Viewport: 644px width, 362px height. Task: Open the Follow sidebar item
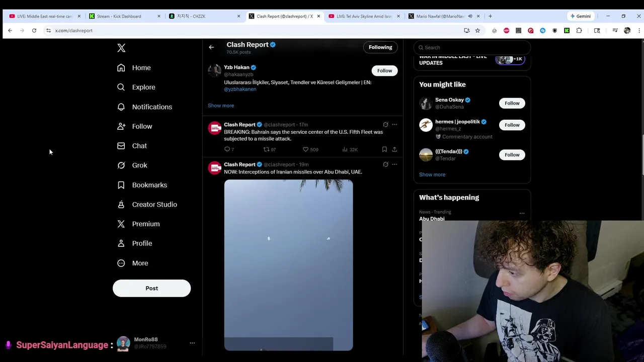134,126
